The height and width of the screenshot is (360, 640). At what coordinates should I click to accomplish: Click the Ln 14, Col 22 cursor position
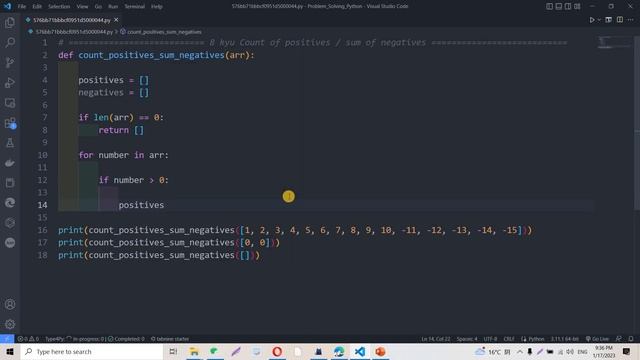pos(436,339)
